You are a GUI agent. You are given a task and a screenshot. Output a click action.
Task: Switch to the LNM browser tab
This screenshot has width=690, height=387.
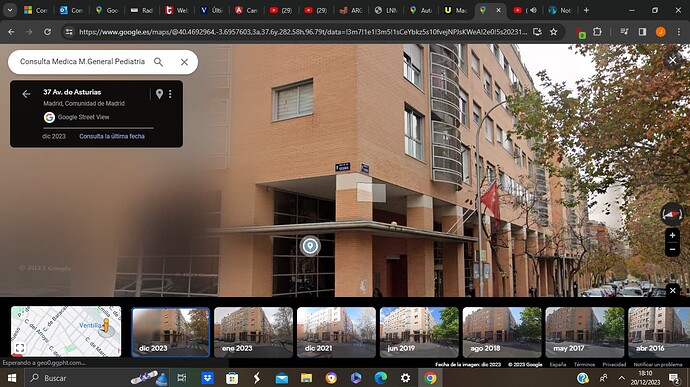tap(385, 10)
